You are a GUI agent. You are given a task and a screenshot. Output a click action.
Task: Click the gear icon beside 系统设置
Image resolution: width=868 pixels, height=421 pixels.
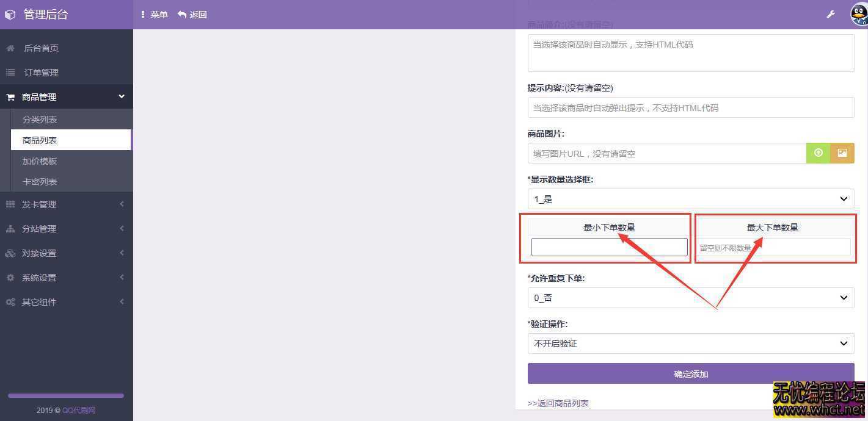click(10, 277)
